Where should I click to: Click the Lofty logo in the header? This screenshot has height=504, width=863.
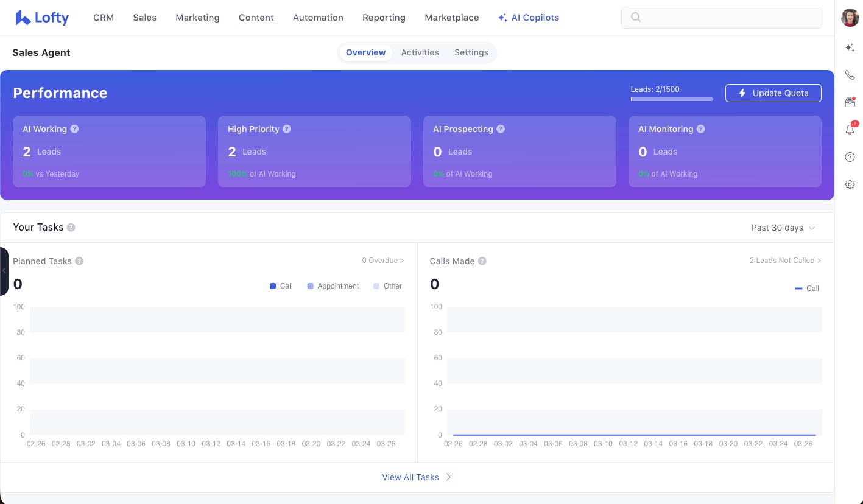tap(42, 18)
